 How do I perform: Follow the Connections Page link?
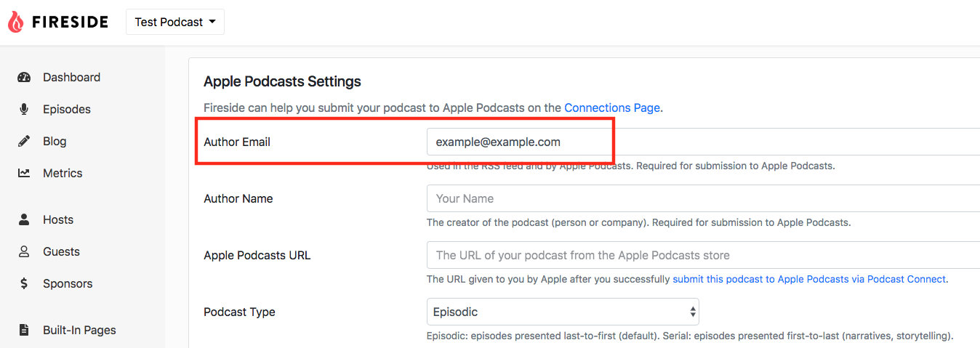pos(612,108)
